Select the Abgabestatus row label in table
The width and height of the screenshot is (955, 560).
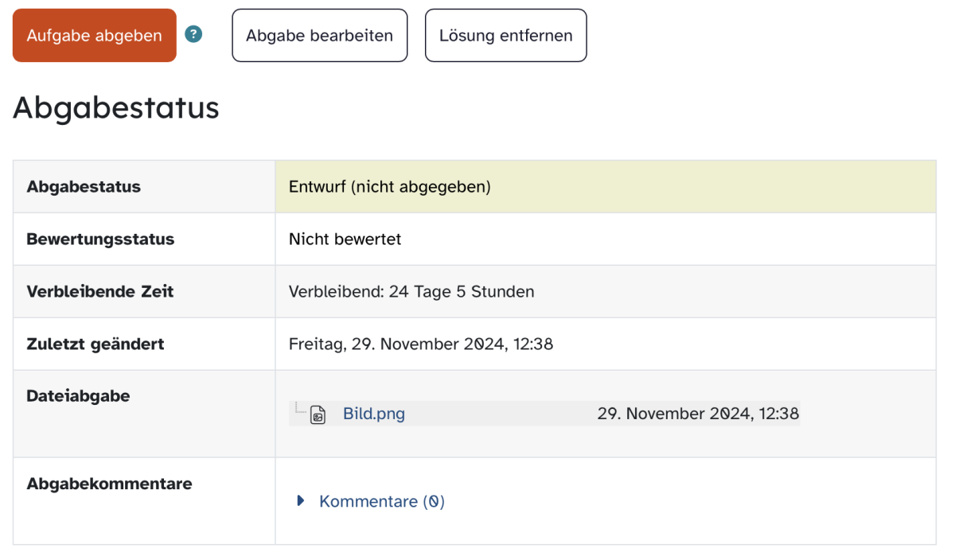84,187
